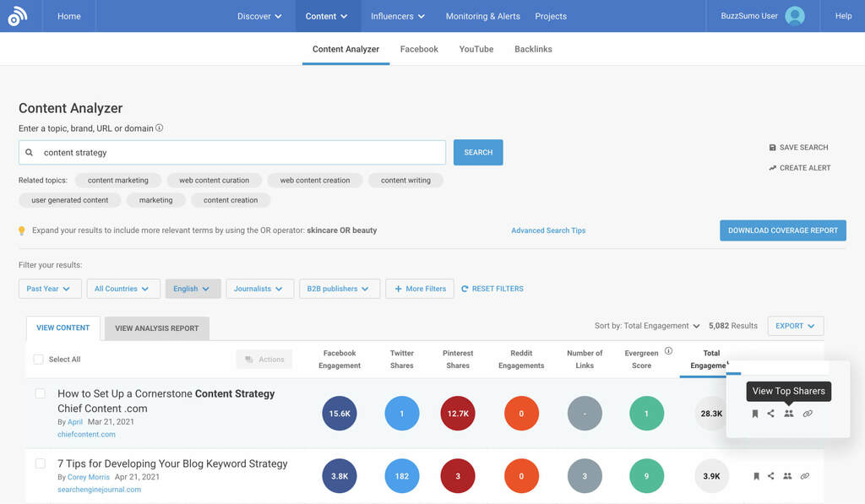This screenshot has width=865, height=504.
Task: Click the Evergreen Score info icon
Action: [668, 350]
